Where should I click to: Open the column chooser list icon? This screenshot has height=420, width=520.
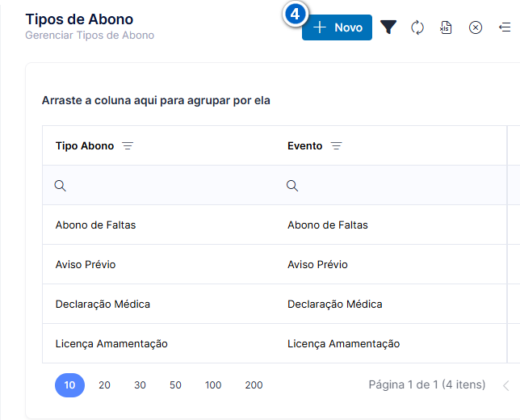[x=505, y=27]
